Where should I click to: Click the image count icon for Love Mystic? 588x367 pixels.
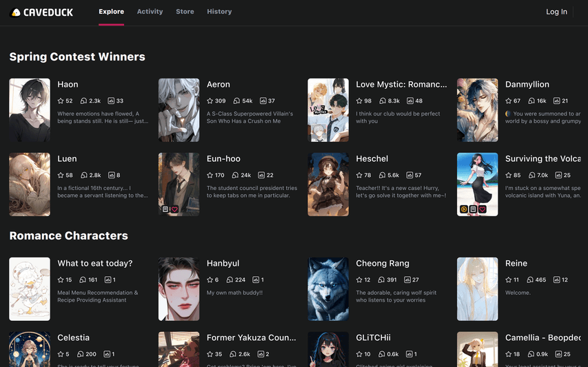pyautogui.click(x=409, y=101)
